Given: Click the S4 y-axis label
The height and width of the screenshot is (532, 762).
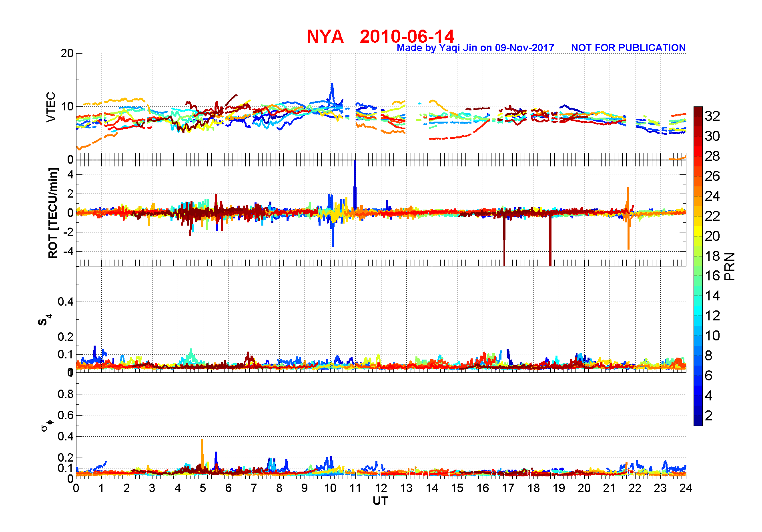Looking at the screenshot, I should coord(45,320).
